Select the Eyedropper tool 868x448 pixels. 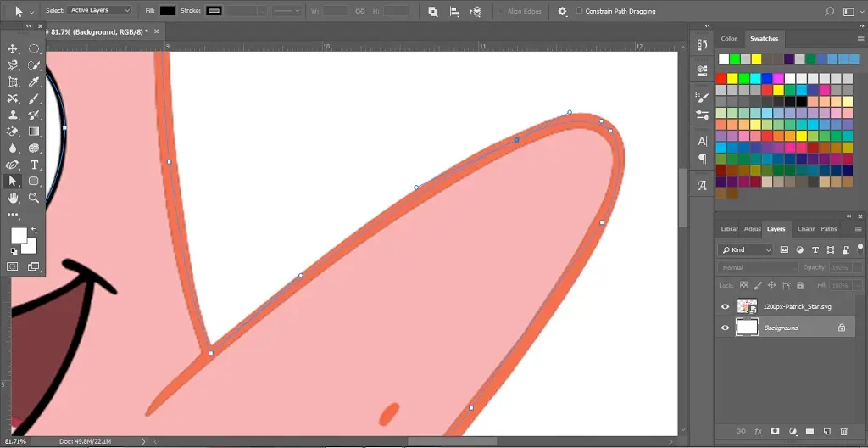coord(34,82)
